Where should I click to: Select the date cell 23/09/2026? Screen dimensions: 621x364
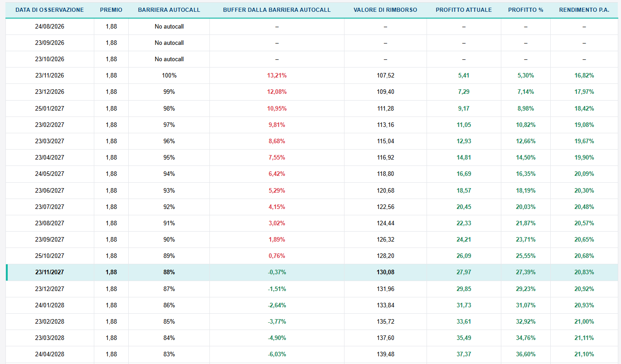pos(49,43)
